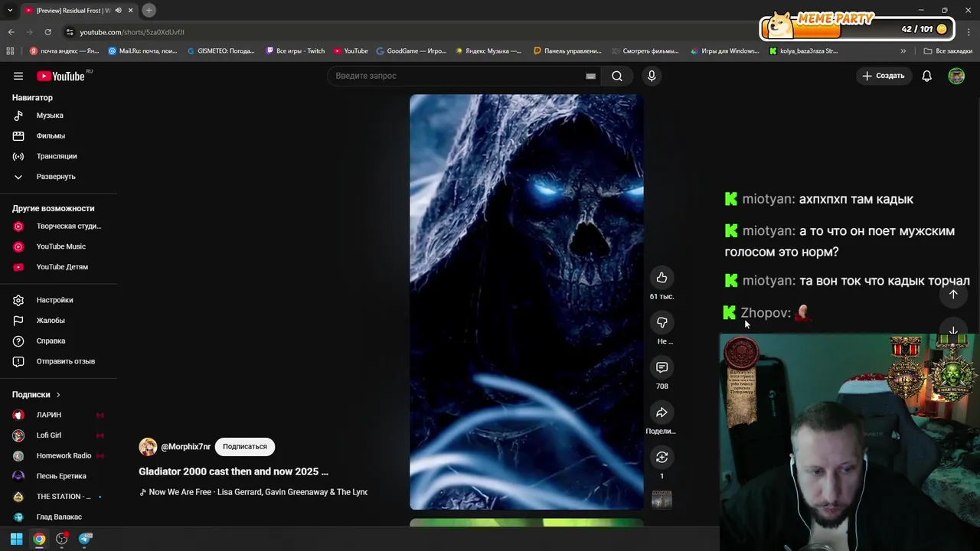Open the GoodGame bookmark

[x=411, y=51]
